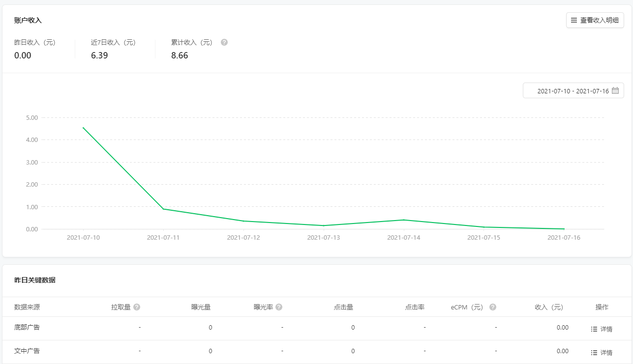Open 查看收入明细 income details

595,20
